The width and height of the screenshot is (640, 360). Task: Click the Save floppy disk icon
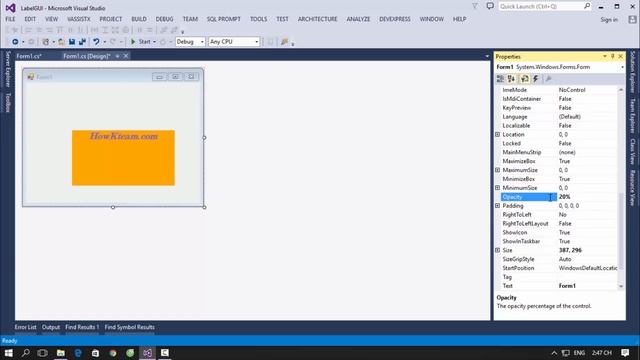72,42
